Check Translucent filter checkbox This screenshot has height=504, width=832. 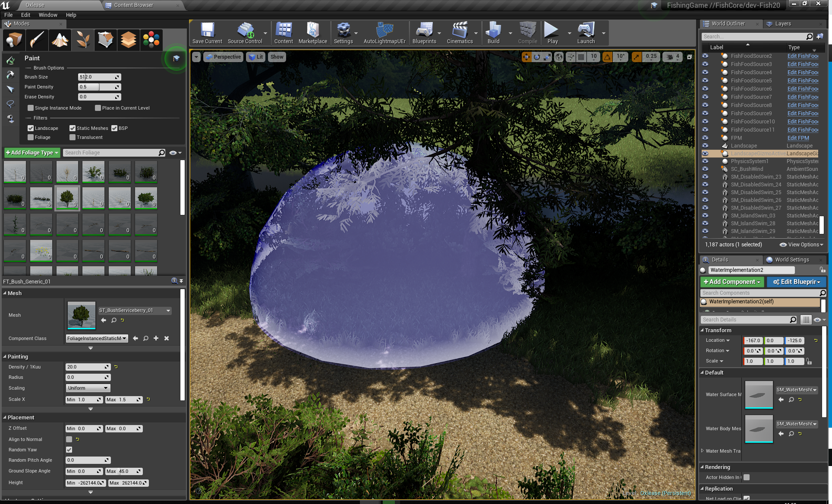coord(72,137)
